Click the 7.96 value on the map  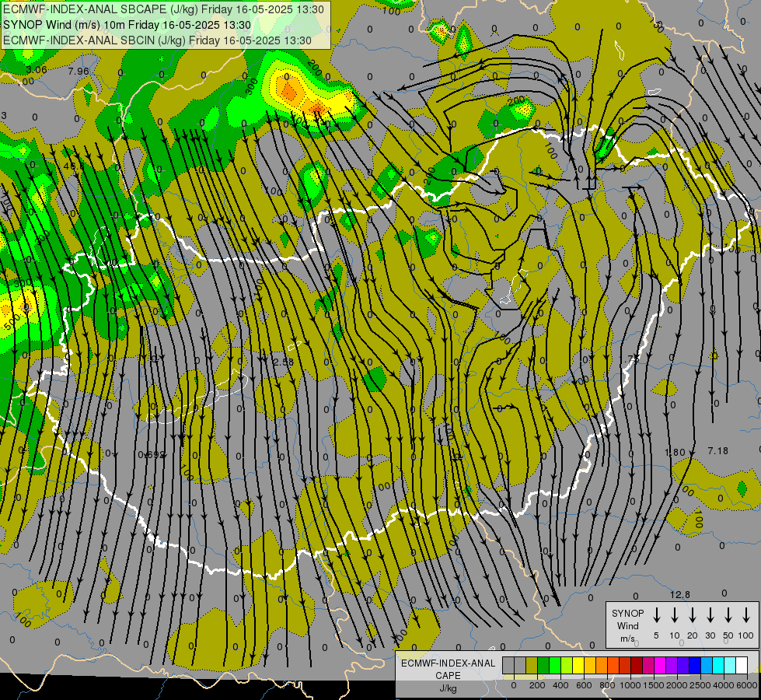pos(79,72)
